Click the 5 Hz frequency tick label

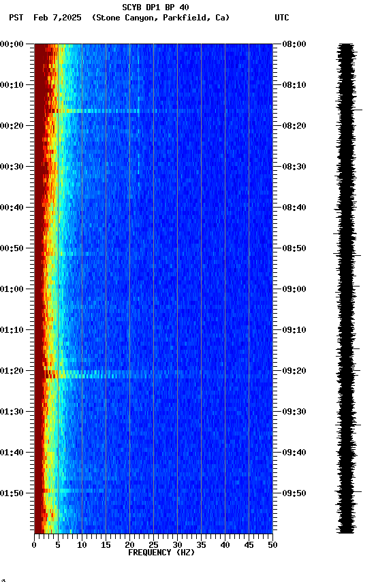58,545
